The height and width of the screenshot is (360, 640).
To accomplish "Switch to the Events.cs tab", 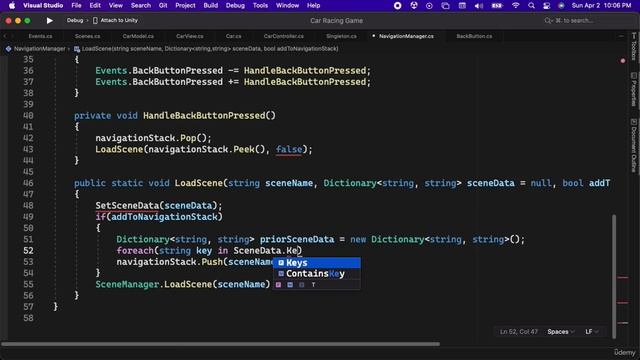I will coord(40,36).
